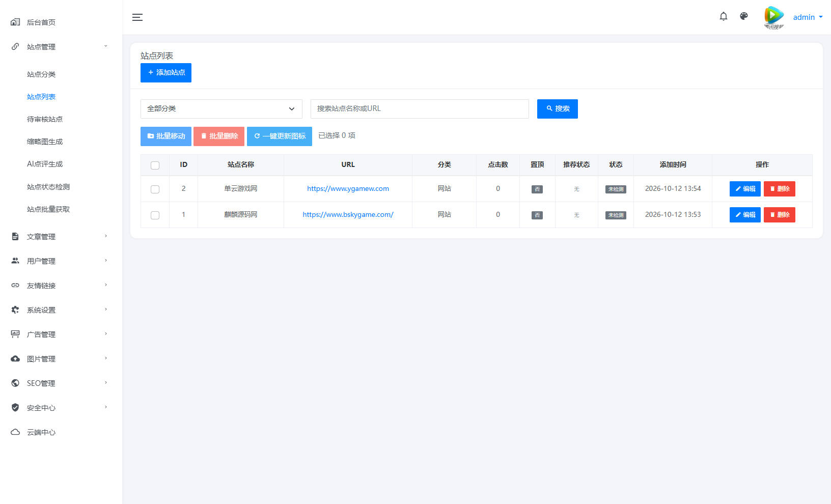This screenshot has width=831, height=504.
Task: Open the notification bell icon
Action: tap(723, 16)
